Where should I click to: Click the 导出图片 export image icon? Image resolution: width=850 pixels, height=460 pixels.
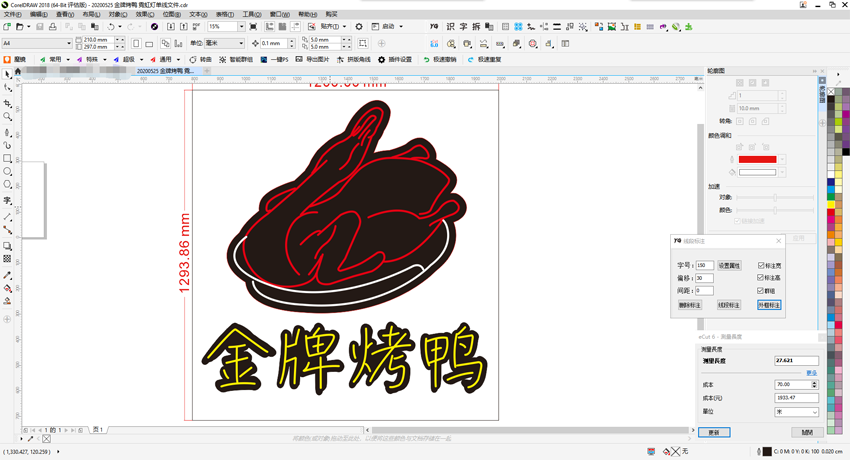299,60
